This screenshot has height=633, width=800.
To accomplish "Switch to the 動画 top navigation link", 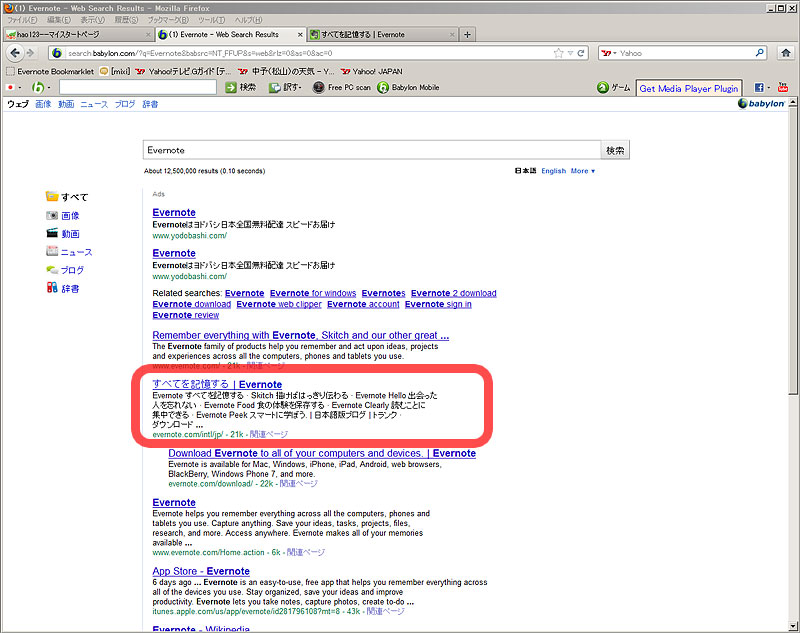I will (66, 104).
